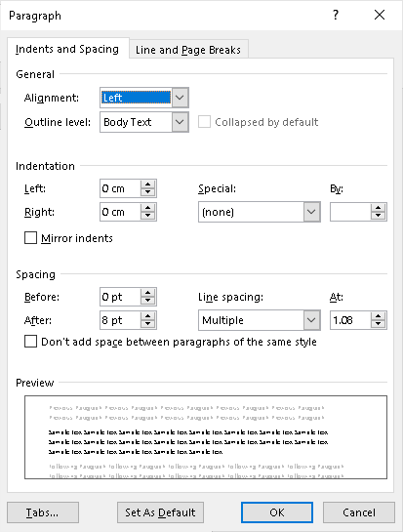The width and height of the screenshot is (403, 532).
Task: Open the Tabs... settings button
Action: click(x=43, y=512)
